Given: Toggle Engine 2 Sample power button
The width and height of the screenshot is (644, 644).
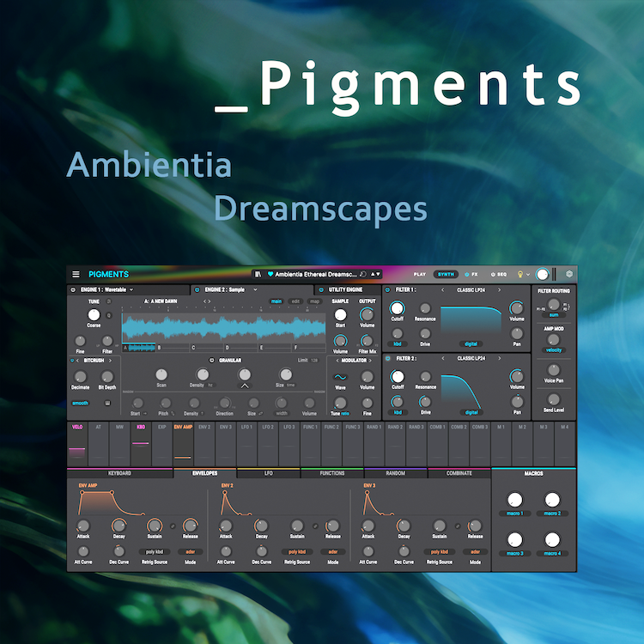Looking at the screenshot, I should point(197,289).
